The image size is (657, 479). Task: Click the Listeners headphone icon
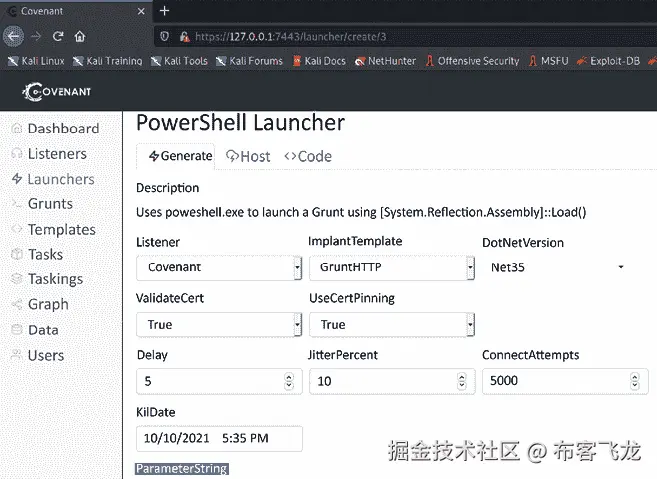(17, 154)
